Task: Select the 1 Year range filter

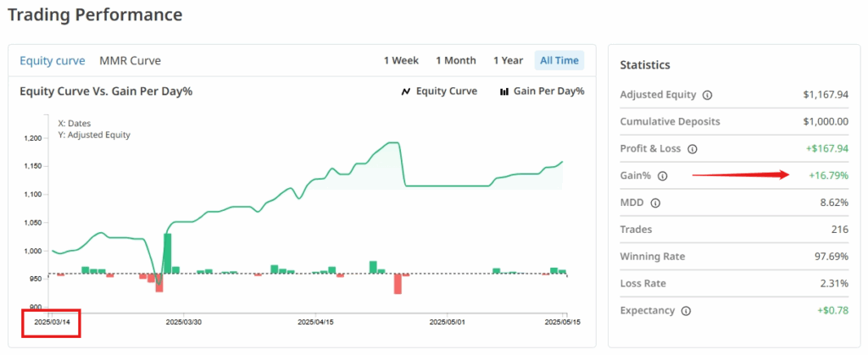Action: coord(508,60)
